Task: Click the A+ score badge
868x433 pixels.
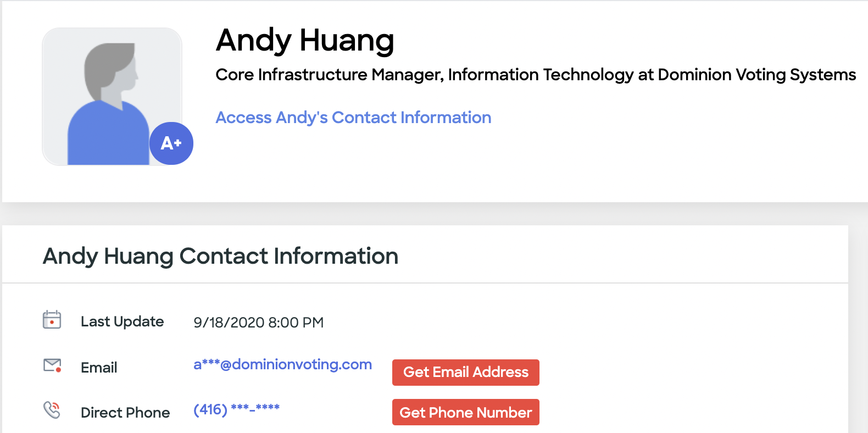Action: [x=171, y=143]
